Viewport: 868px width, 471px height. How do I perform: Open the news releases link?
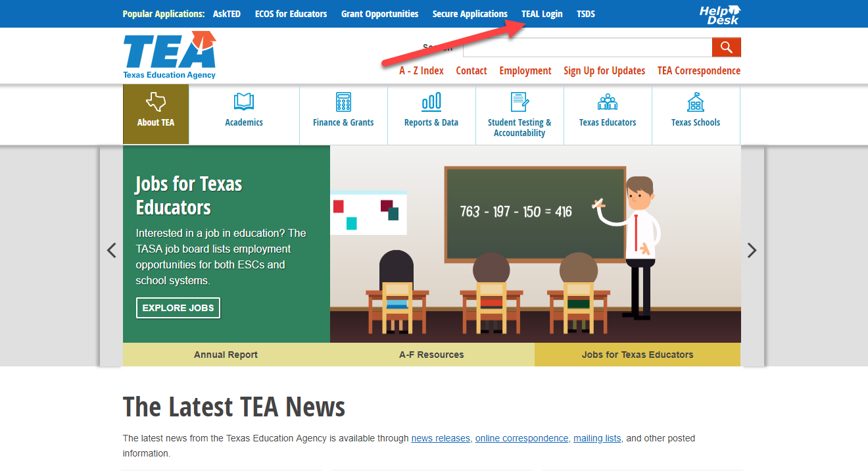pyautogui.click(x=440, y=438)
